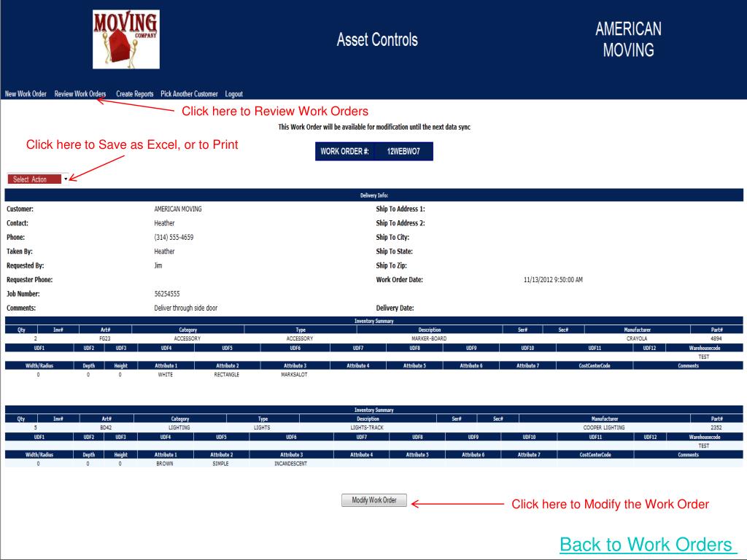The height and width of the screenshot is (560, 747).
Task: Log out using Logout menu item
Action: click(x=234, y=94)
